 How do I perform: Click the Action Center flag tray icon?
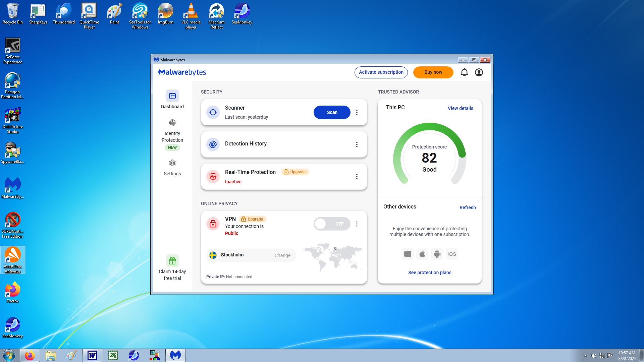(x=610, y=356)
